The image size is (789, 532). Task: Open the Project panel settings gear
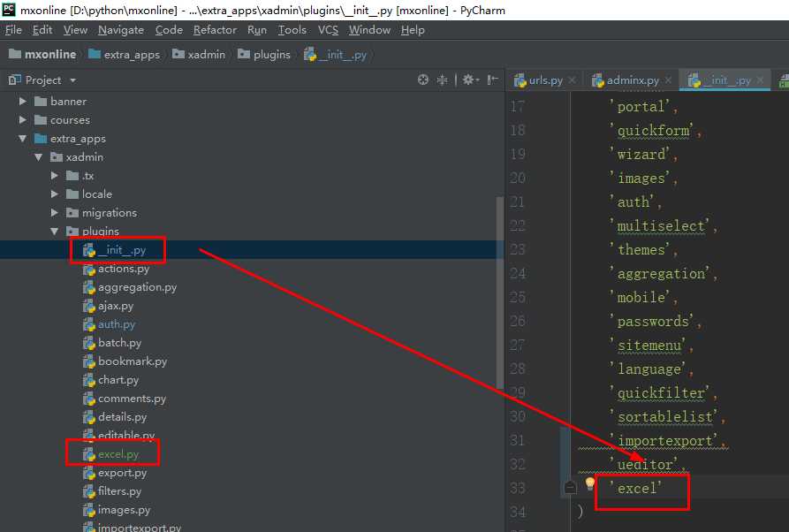(x=470, y=80)
